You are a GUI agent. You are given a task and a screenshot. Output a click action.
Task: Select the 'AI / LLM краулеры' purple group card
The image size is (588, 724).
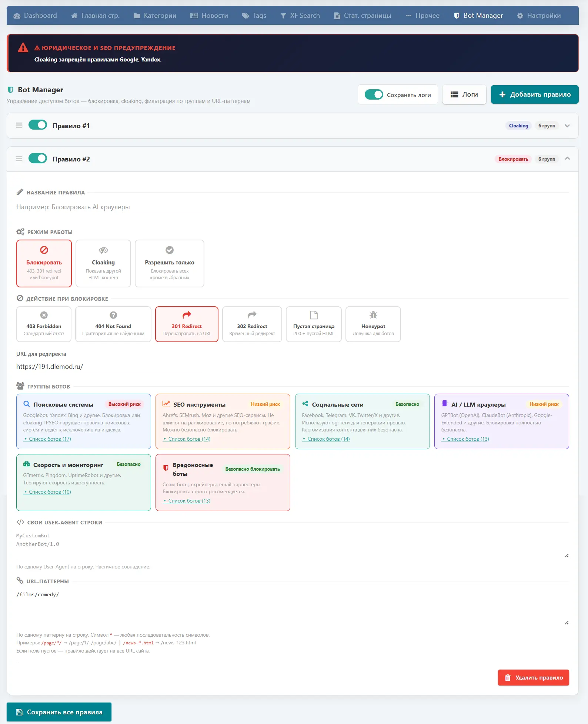[501, 421]
